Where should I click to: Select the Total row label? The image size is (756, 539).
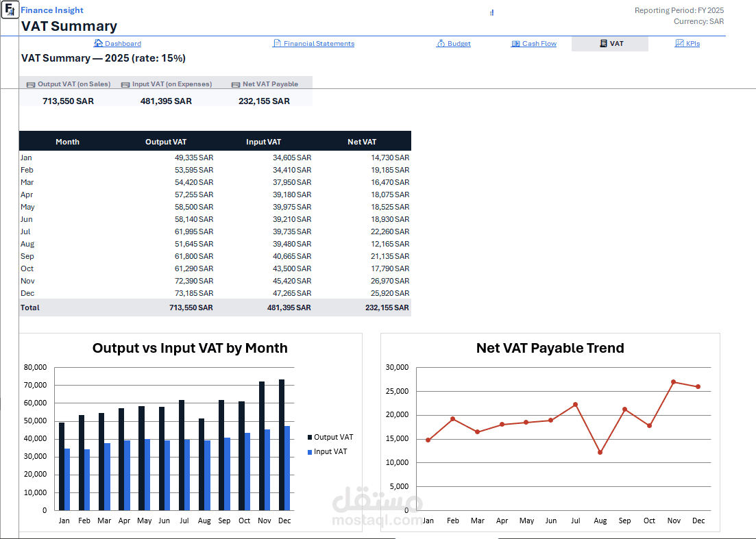click(x=30, y=308)
